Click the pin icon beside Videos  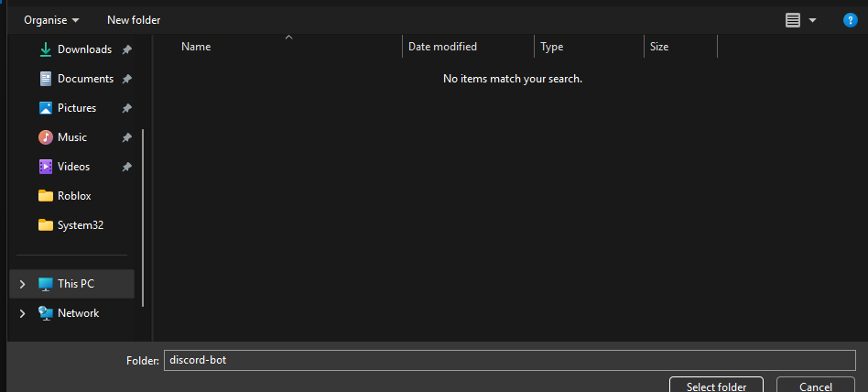(126, 168)
